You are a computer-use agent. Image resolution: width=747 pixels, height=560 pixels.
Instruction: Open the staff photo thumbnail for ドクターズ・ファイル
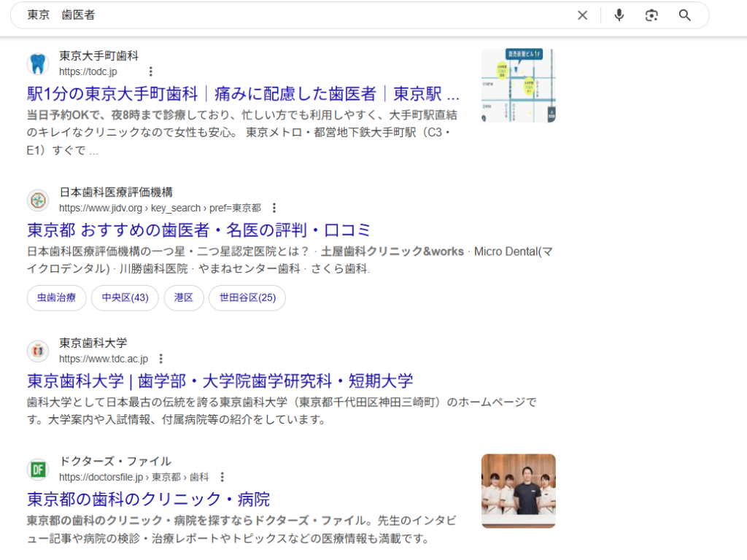519,491
